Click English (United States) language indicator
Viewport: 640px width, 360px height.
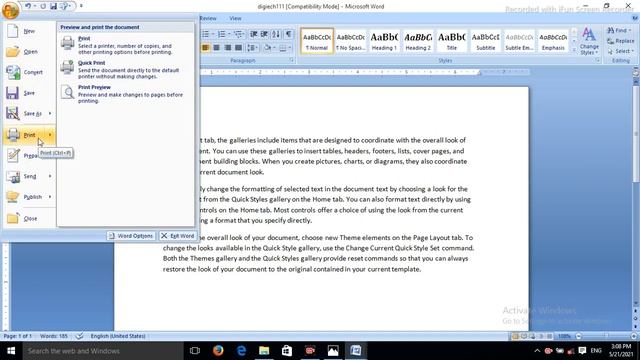point(118,336)
